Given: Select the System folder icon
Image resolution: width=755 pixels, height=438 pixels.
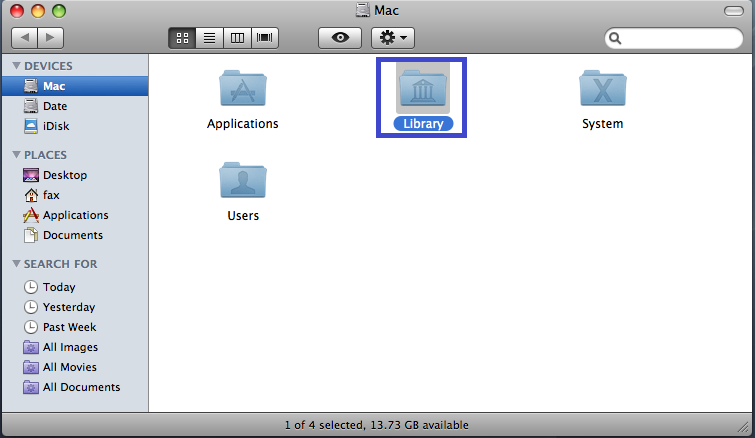Looking at the screenshot, I should [602, 89].
